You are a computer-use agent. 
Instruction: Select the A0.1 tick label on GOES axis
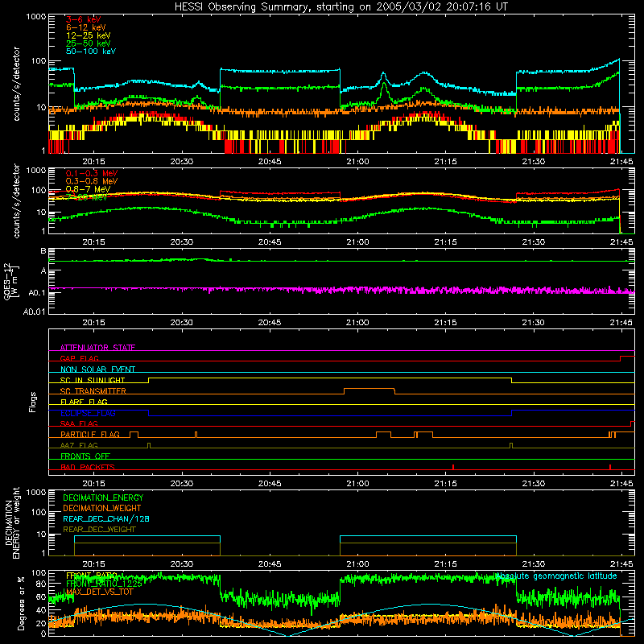click(x=37, y=292)
